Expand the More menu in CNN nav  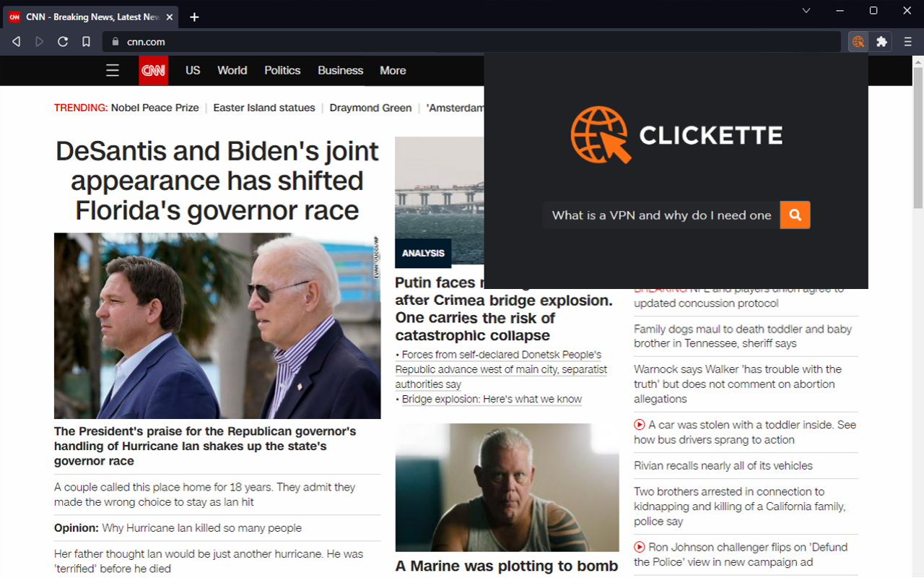coord(393,70)
